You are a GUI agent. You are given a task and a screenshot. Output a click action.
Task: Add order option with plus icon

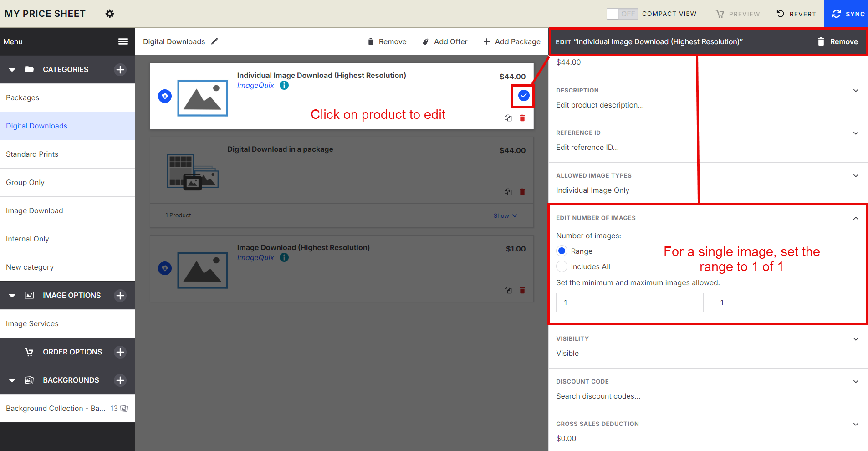pos(120,352)
